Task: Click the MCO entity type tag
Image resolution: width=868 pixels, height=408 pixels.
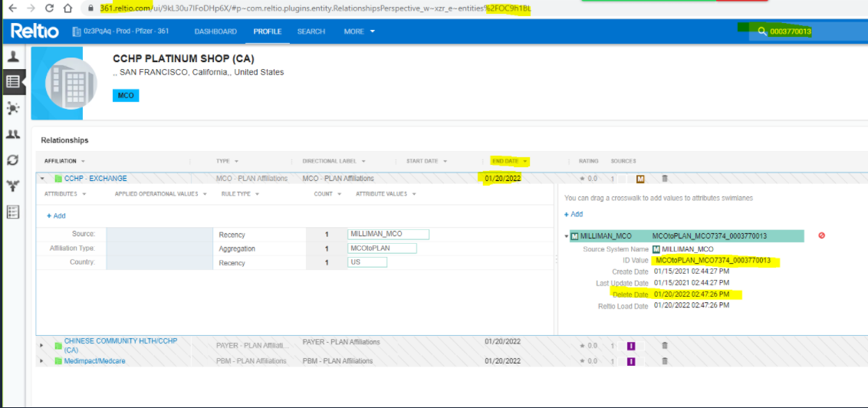Action: [x=127, y=96]
